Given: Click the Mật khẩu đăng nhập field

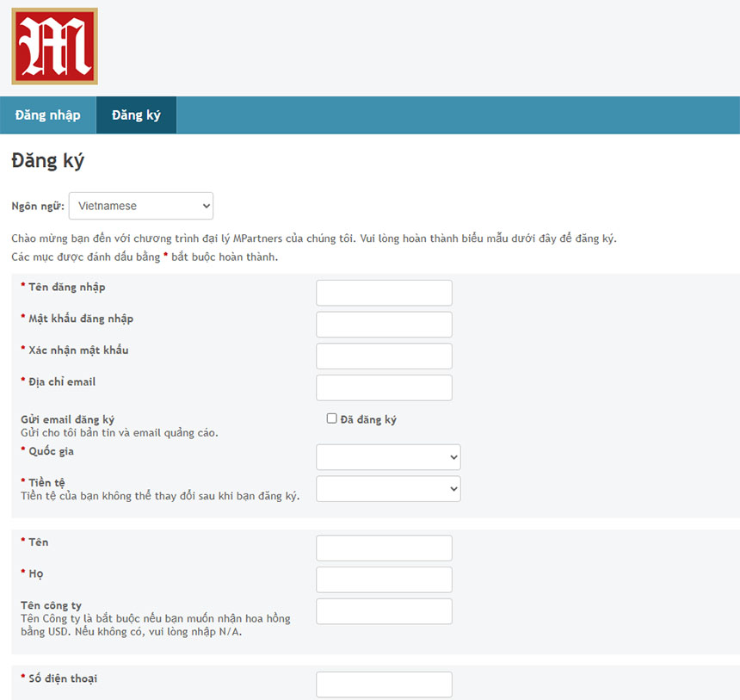Looking at the screenshot, I should click(x=384, y=325).
